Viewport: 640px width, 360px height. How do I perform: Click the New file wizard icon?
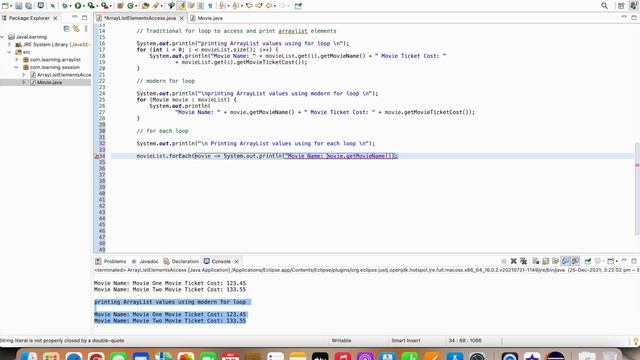5,6
